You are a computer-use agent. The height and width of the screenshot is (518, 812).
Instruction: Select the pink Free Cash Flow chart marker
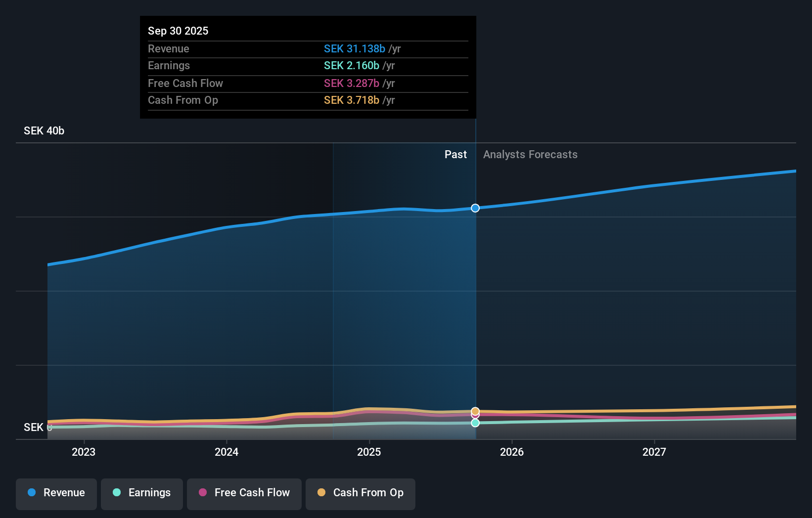click(475, 416)
